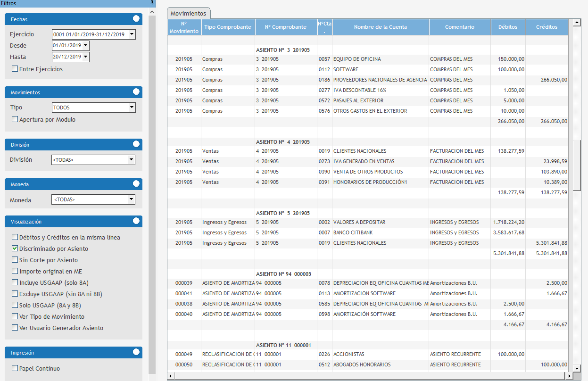The height and width of the screenshot is (381, 588).
Task: Check Ver Tipo de Movimiento
Action: click(x=15, y=316)
